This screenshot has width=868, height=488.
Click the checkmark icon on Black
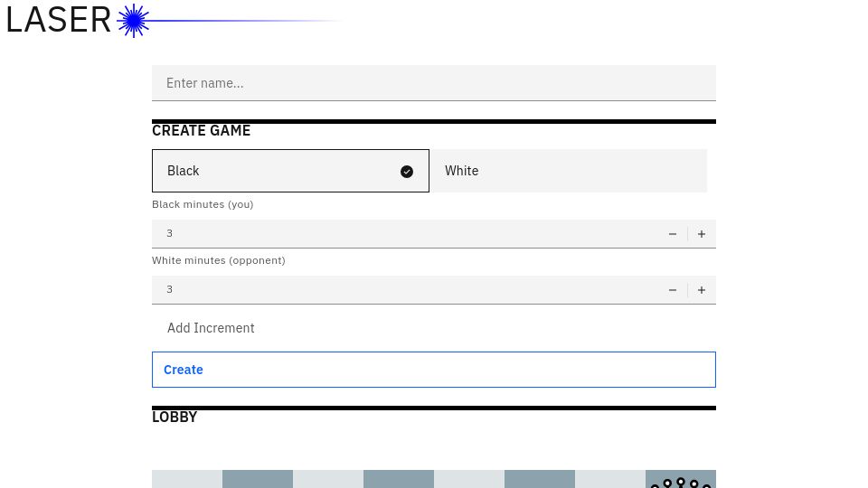click(x=407, y=172)
